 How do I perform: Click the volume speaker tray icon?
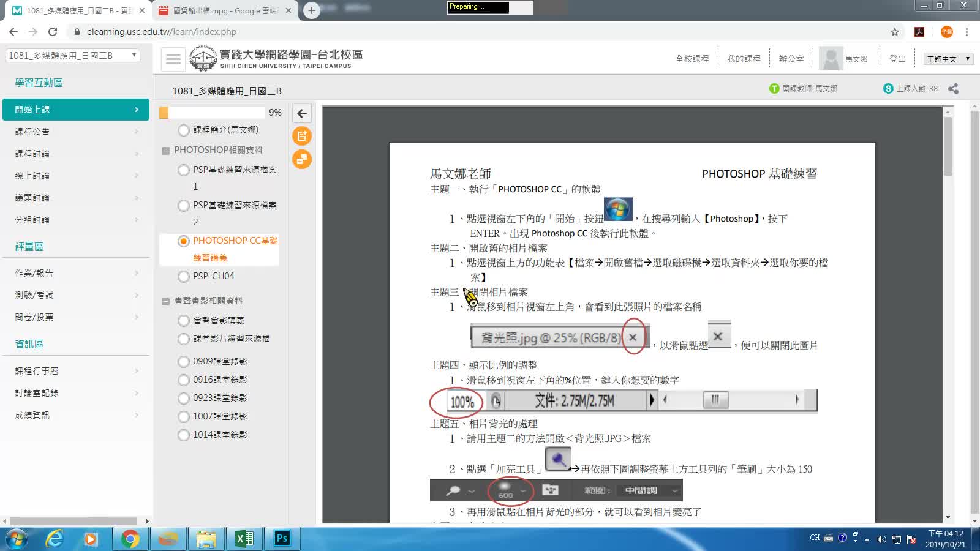tap(881, 539)
